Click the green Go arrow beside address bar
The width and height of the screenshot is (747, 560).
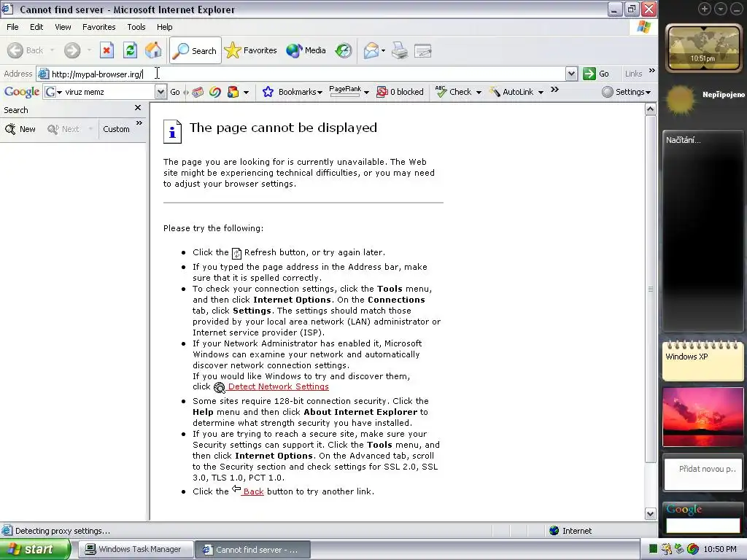click(x=589, y=74)
